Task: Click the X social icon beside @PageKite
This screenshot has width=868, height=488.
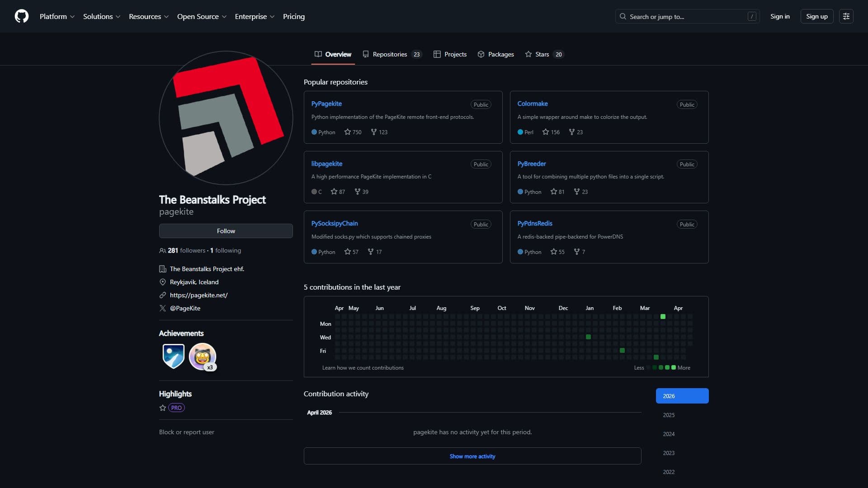Action: [163, 308]
